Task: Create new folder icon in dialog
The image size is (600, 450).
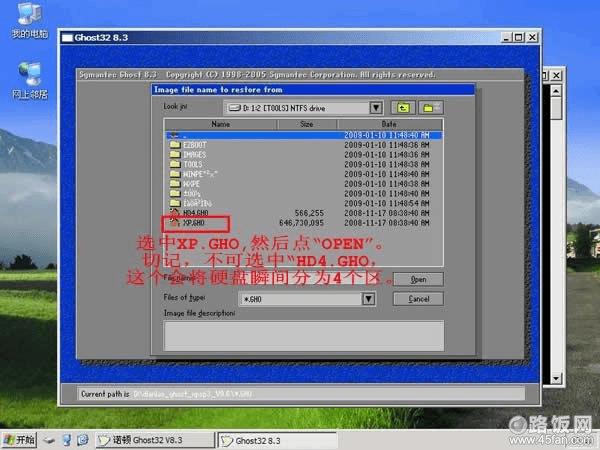Action: click(x=430, y=108)
